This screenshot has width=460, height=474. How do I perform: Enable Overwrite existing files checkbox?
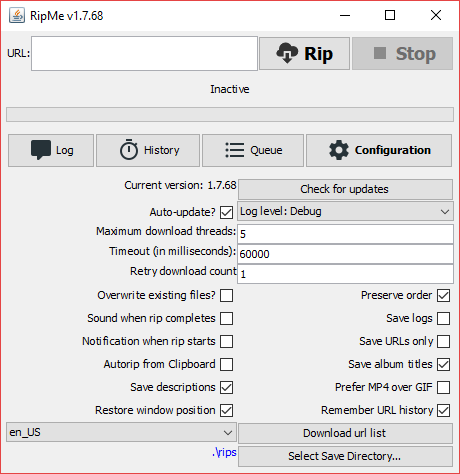coord(226,295)
